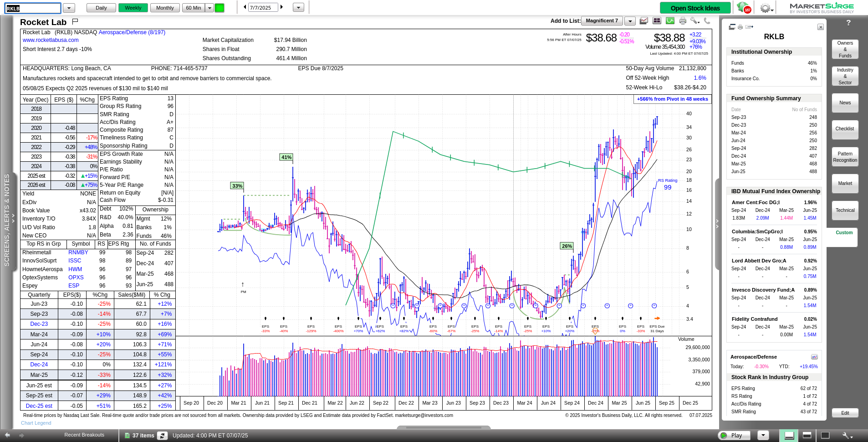Toggle the green live indicator button
The height and width of the screenshot is (442, 868).
(220, 8)
